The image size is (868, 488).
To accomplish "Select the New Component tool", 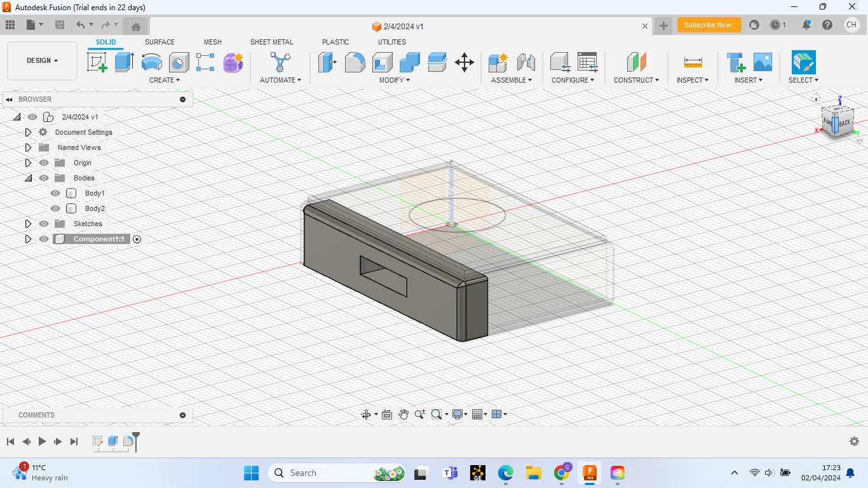I will (498, 62).
